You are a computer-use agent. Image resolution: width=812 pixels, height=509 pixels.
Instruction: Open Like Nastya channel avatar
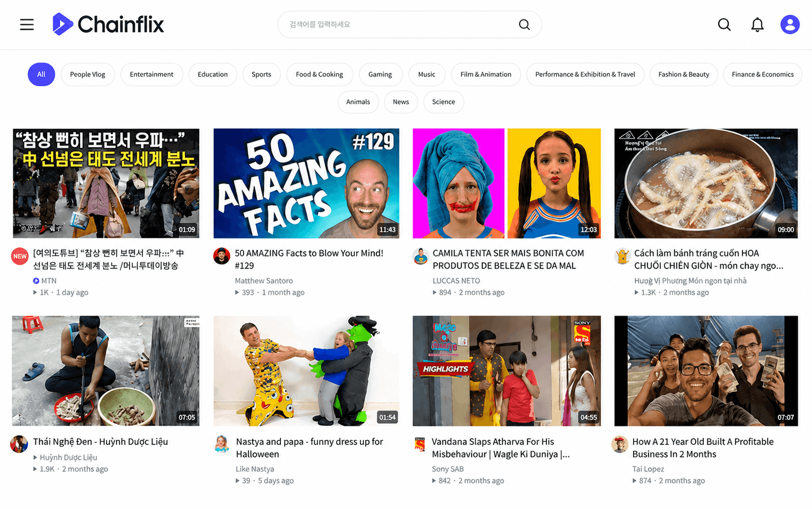coord(222,444)
